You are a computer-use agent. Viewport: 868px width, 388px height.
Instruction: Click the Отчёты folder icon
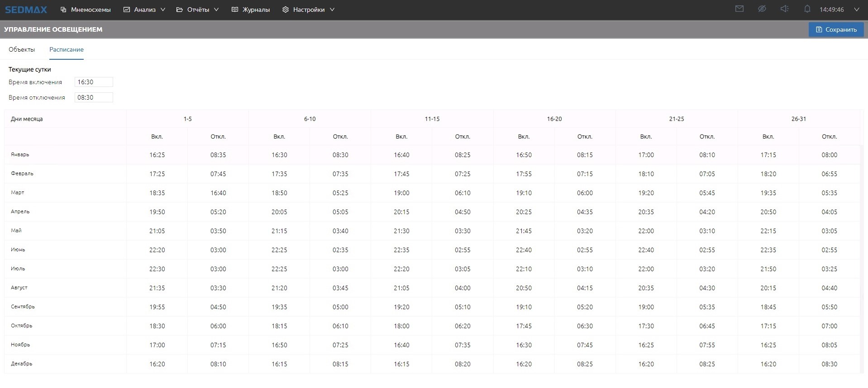[180, 10]
